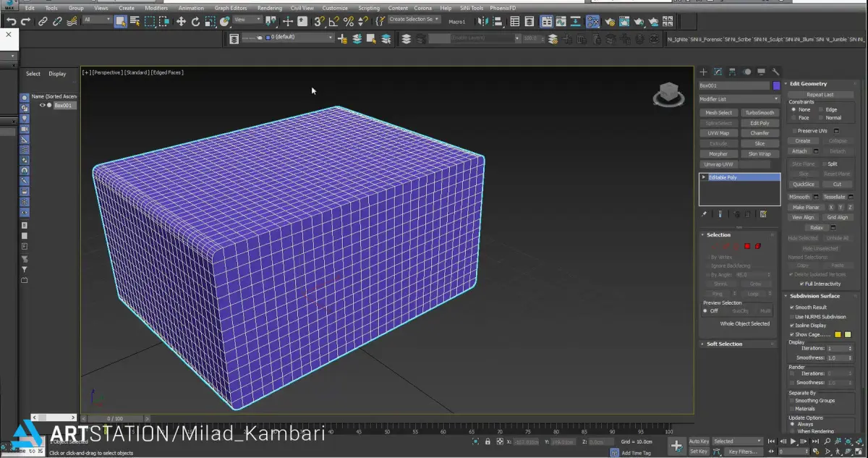Click the Configure Modifier Sets icon

(763, 214)
